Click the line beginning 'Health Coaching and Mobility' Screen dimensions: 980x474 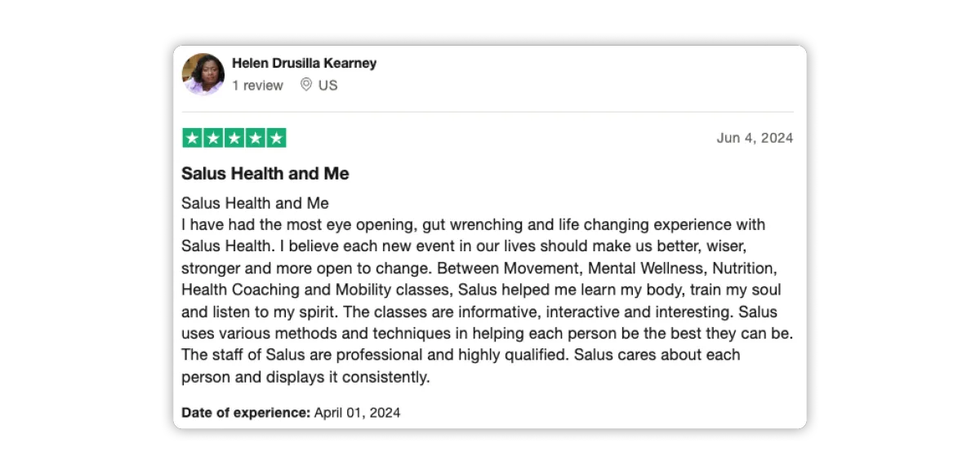[481, 290]
